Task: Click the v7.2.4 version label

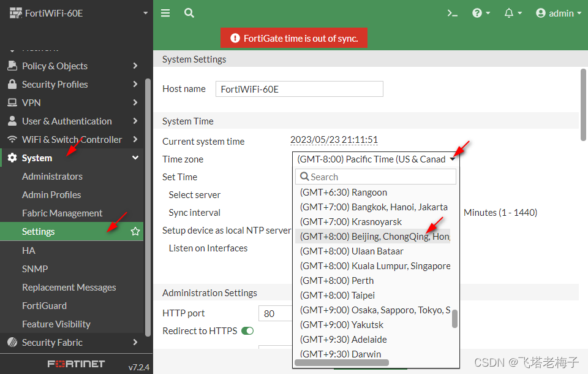Action: [139, 367]
